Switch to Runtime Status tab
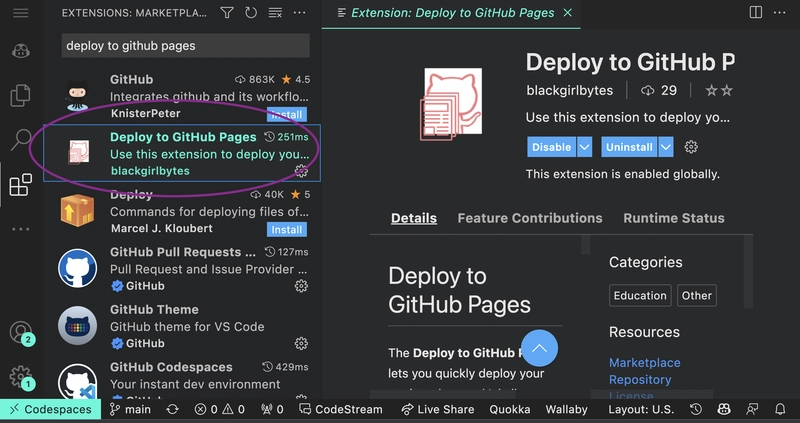Viewport: 800px width, 423px height. click(x=673, y=218)
